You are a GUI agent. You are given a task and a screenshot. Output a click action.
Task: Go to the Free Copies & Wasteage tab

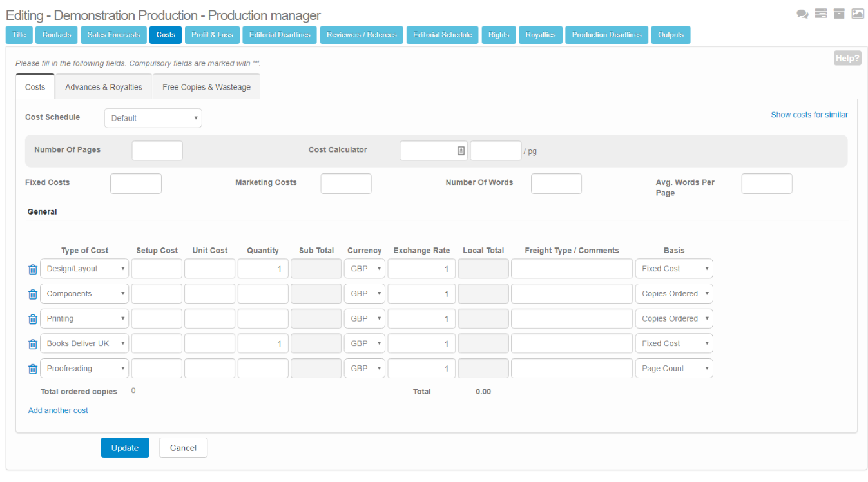coord(206,87)
